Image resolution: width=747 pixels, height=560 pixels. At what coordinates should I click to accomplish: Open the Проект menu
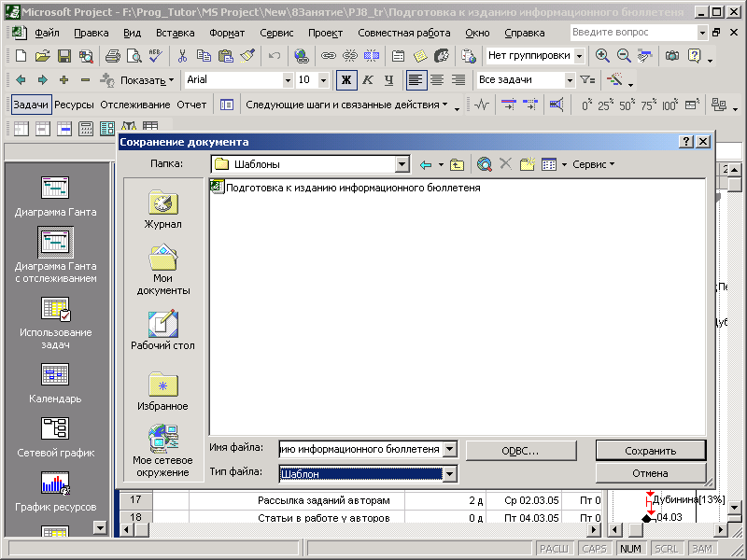pos(325,34)
